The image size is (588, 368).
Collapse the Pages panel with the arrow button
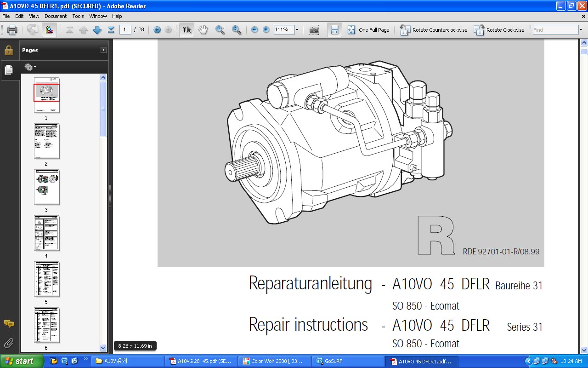pyautogui.click(x=104, y=50)
